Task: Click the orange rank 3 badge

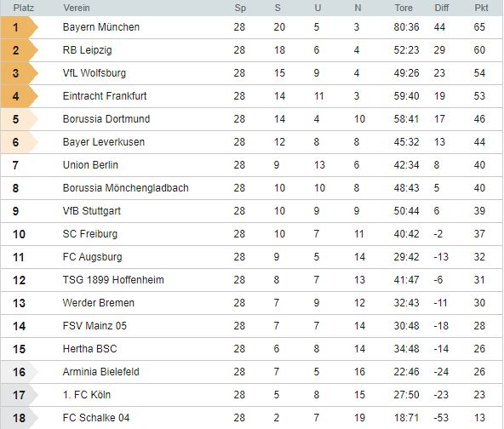Action: pos(19,73)
